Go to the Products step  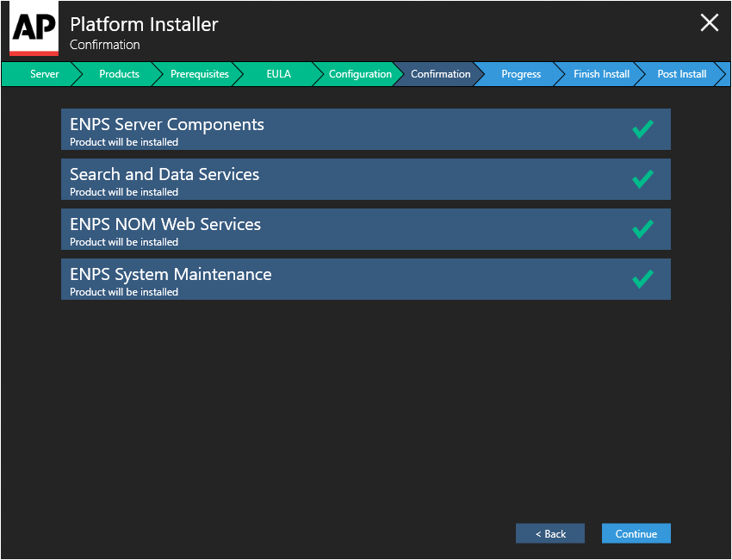(x=119, y=74)
